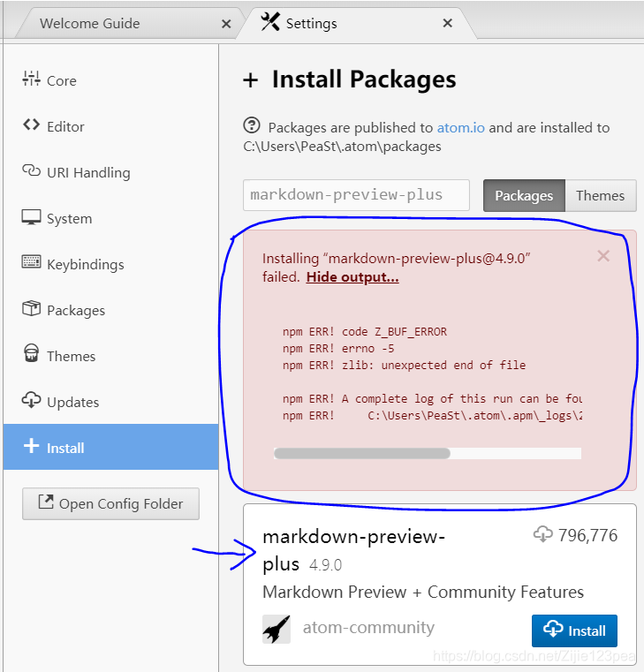644x672 pixels.
Task: Open the markdown-preview-plus package title
Action: tap(353, 550)
